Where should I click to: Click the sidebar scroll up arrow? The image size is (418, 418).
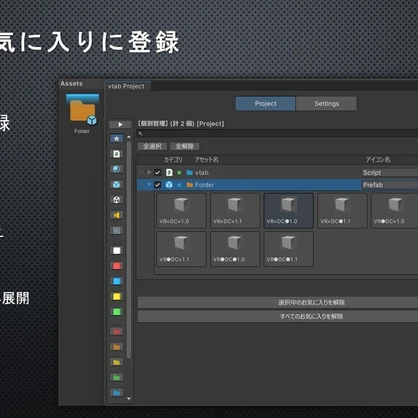point(129,137)
